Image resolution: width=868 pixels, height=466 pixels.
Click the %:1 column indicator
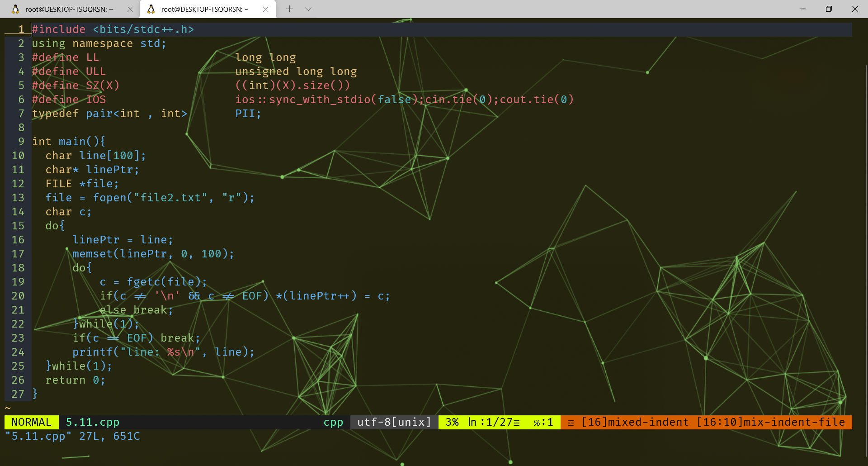coord(543,422)
